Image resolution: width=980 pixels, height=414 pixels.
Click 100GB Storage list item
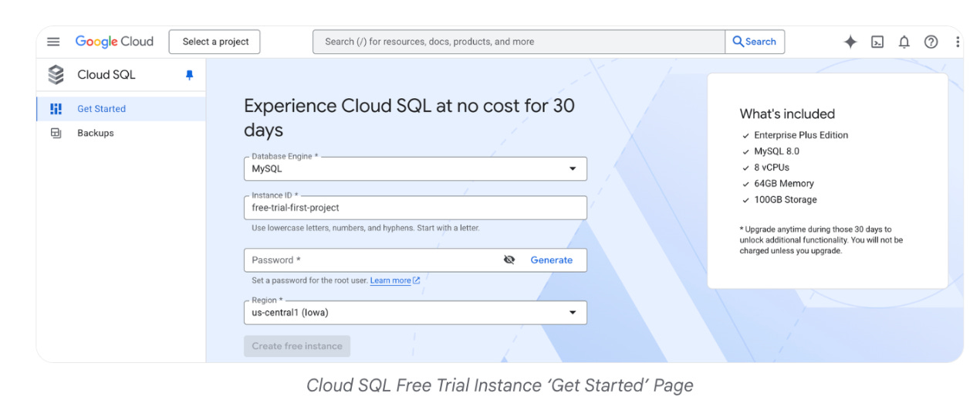786,200
